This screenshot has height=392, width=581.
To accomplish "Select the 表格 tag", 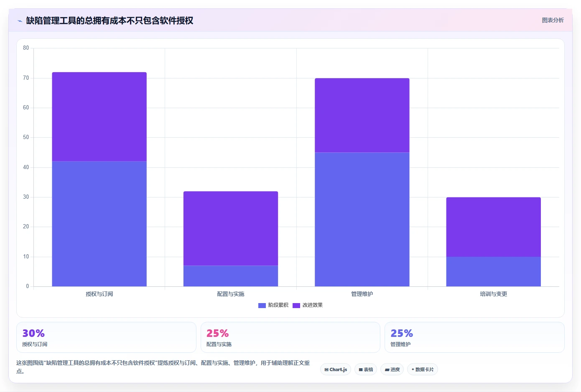I will click(366, 369).
